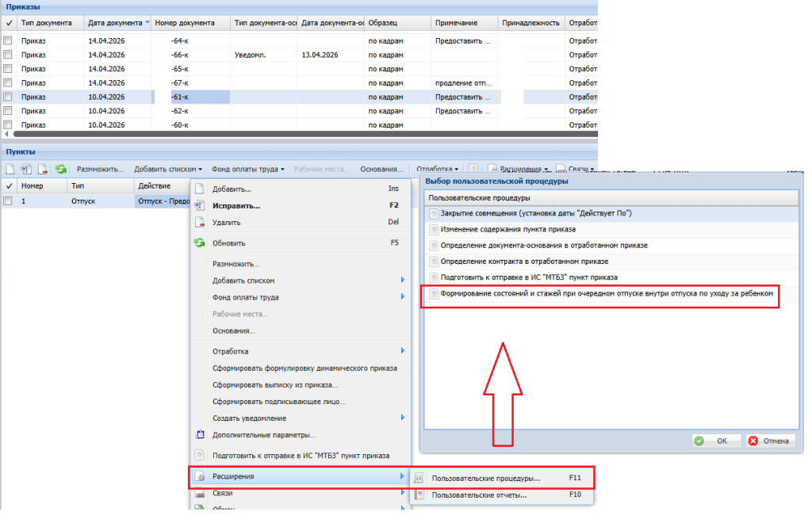Expand the Фонд оплаты труда toolbar dropdown

(x=250, y=169)
